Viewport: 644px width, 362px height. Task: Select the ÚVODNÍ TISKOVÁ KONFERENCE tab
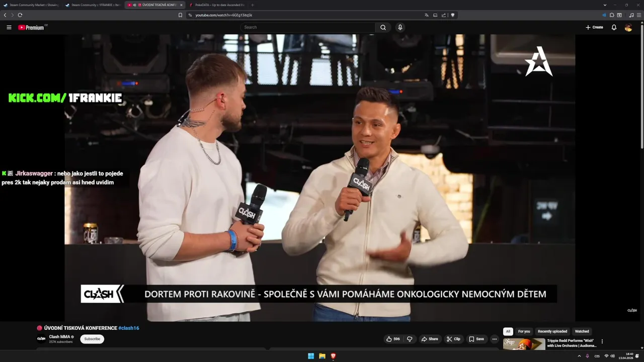coord(154,5)
